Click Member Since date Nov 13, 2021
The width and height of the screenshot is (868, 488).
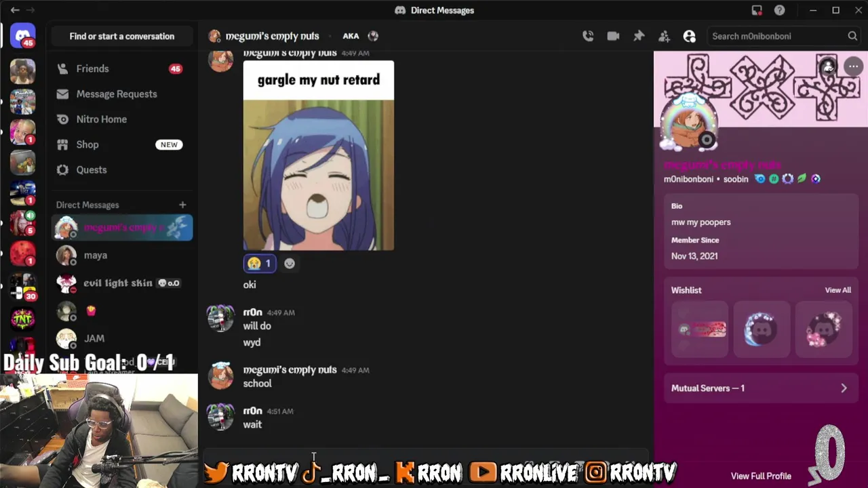[694, 256]
